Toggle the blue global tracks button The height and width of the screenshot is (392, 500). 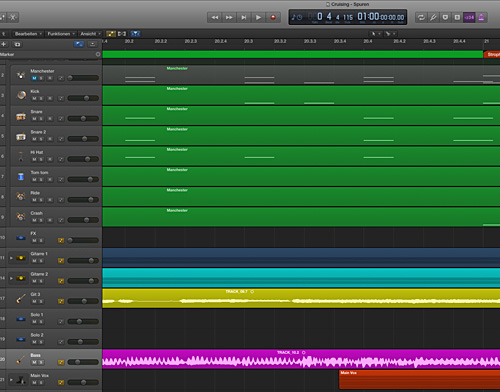pyautogui.click(x=79, y=44)
